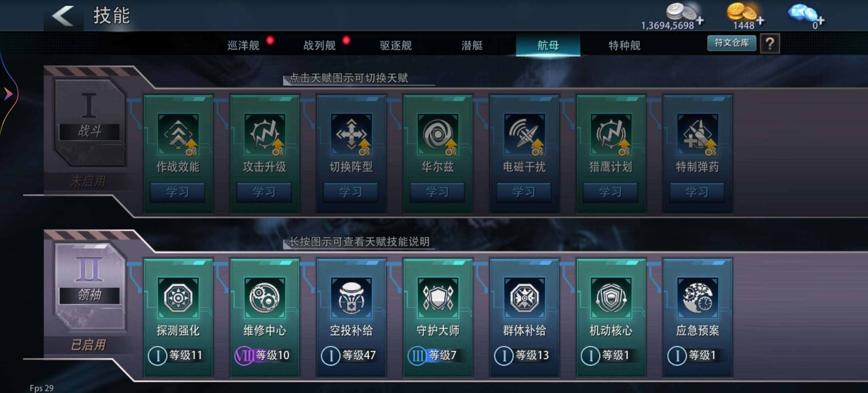Tap the 作战效能 skill icon
The image size is (868, 393).
click(178, 134)
